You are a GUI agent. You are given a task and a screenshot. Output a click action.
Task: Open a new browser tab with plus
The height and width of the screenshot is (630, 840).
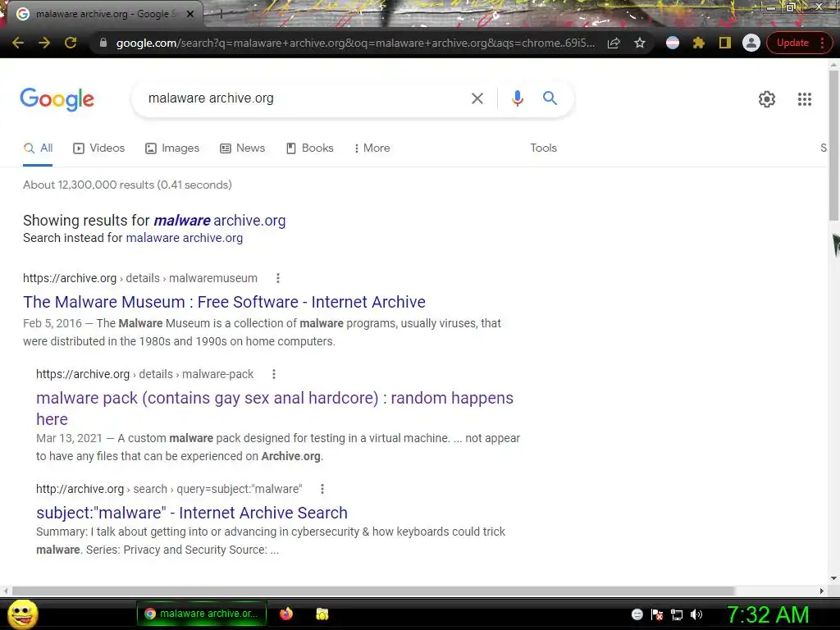tap(220, 15)
